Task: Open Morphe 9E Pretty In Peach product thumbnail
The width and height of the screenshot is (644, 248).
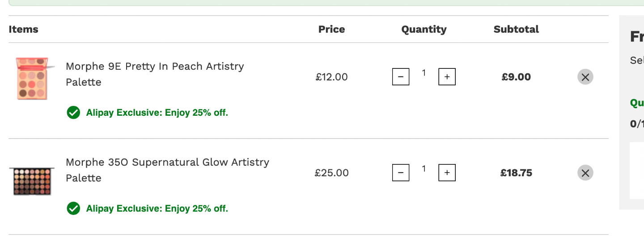Action: [x=32, y=78]
